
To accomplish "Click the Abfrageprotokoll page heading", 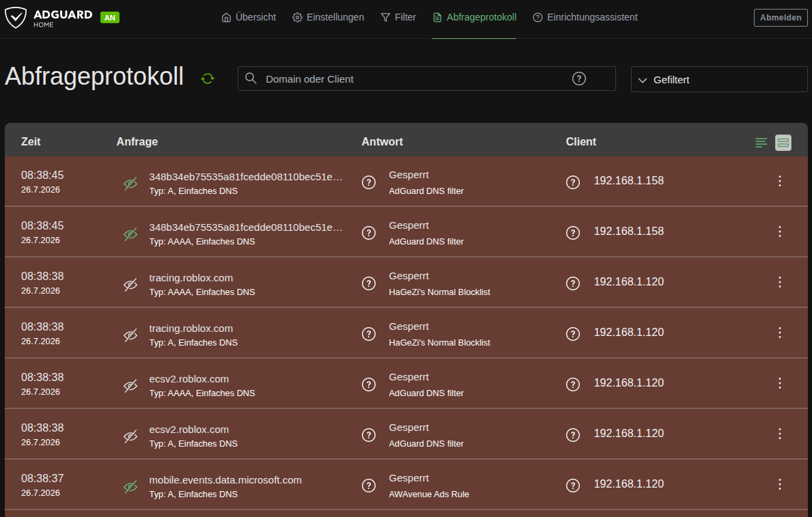I will tap(94, 76).
